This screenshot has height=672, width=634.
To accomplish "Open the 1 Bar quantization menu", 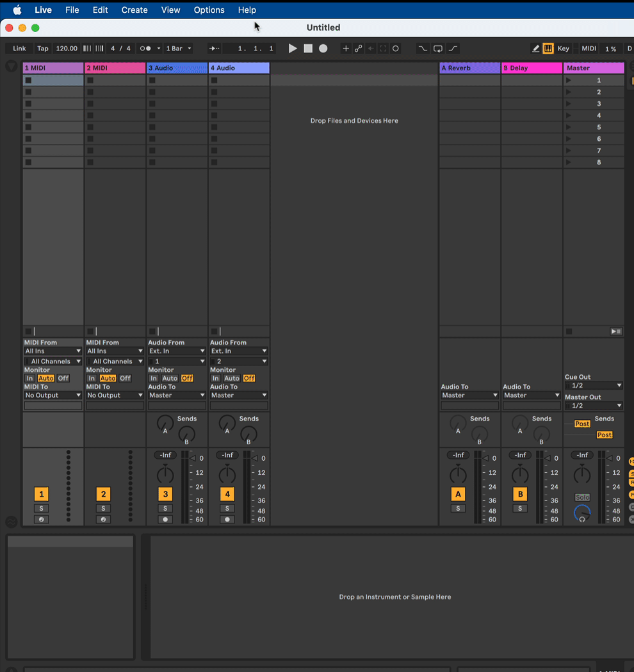I will click(x=179, y=49).
